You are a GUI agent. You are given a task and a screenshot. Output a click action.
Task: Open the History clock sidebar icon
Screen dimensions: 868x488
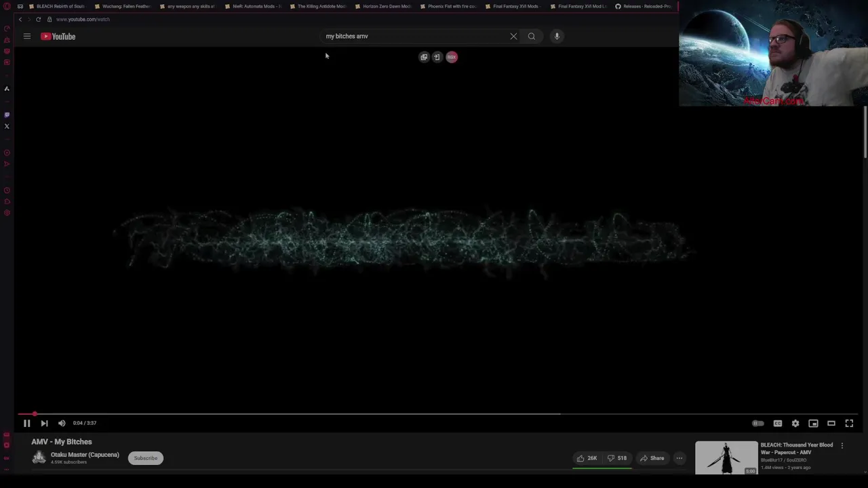pos(7,190)
